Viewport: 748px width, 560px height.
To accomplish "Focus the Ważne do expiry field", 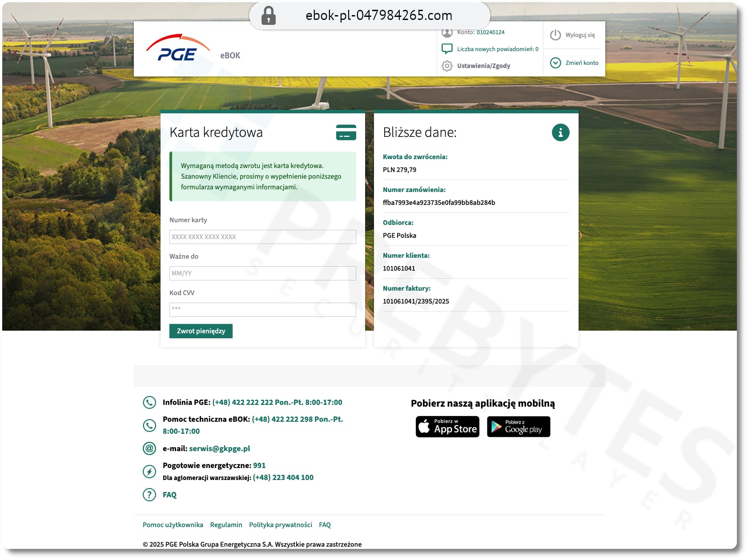I will tap(262, 273).
